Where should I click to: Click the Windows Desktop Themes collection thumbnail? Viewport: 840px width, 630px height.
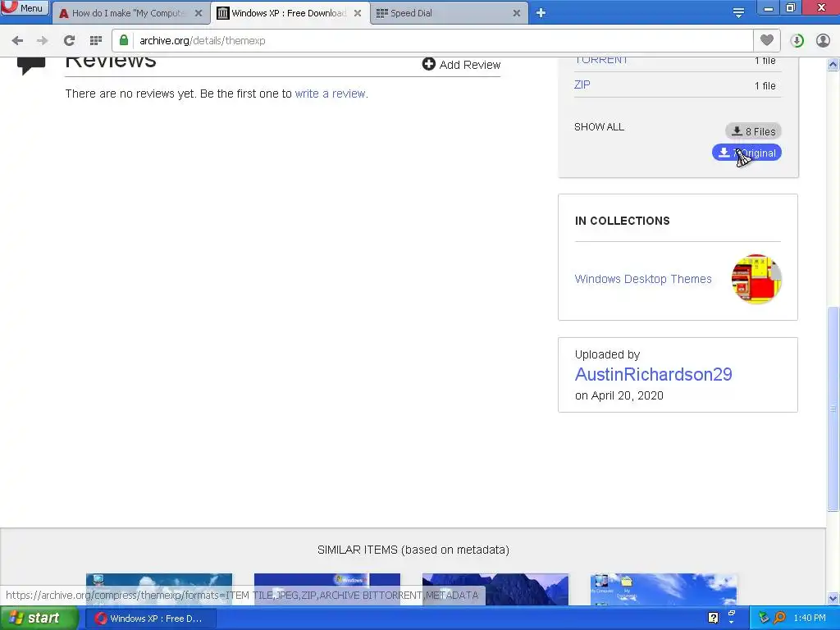[x=756, y=279]
